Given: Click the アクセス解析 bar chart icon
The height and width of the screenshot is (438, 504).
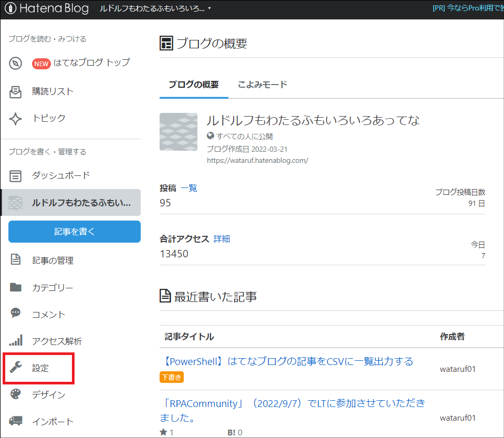Looking at the screenshot, I should (x=15, y=340).
